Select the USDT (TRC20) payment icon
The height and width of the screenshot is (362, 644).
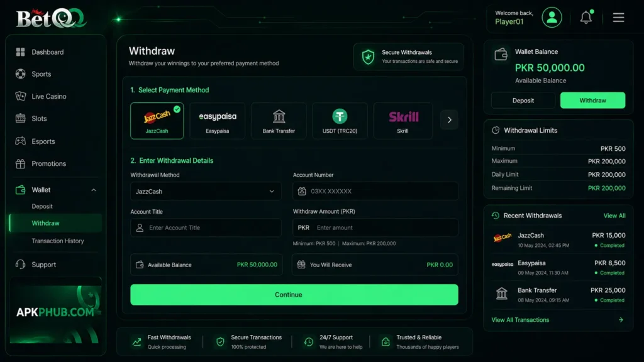pyautogui.click(x=340, y=121)
